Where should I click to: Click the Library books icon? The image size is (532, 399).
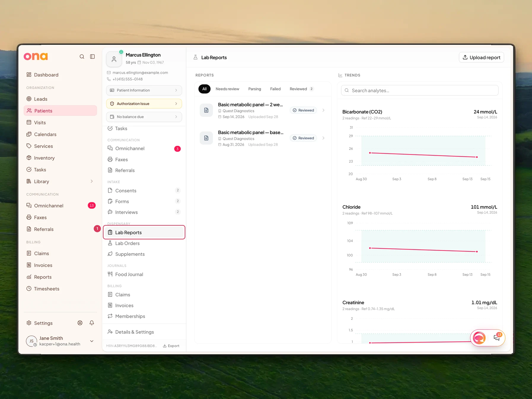click(x=29, y=181)
